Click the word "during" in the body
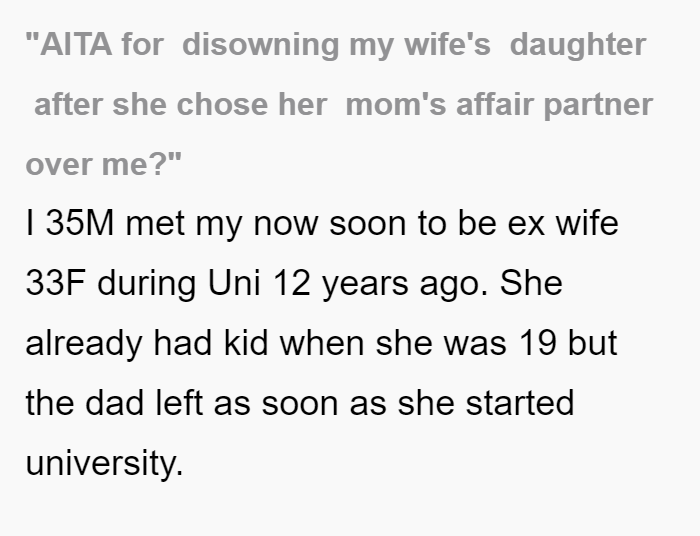 click(x=146, y=284)
